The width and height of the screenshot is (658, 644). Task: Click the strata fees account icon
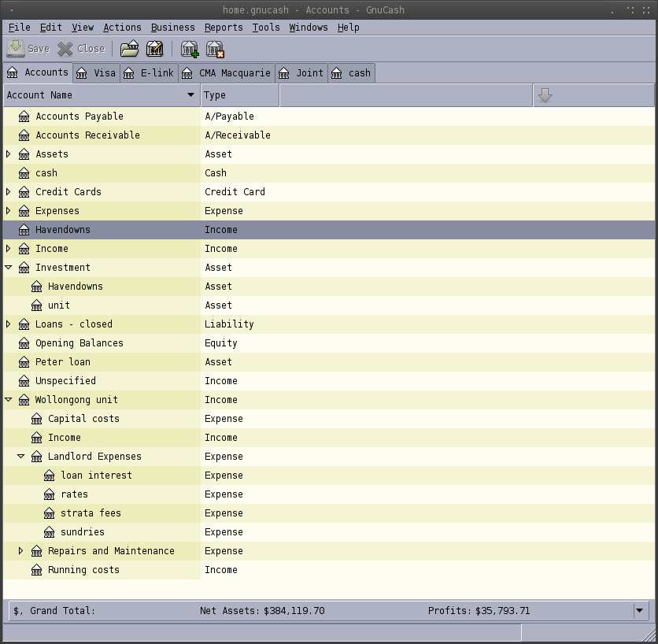[50, 513]
